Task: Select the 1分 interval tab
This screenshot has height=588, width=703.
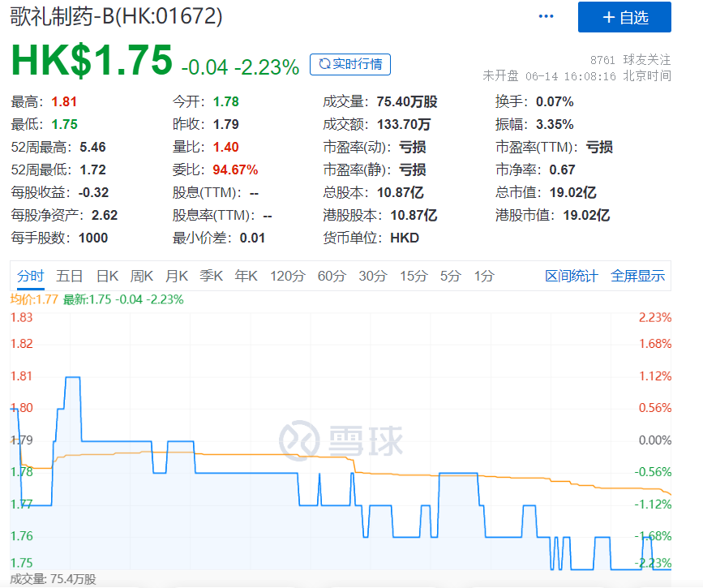Action: [484, 276]
